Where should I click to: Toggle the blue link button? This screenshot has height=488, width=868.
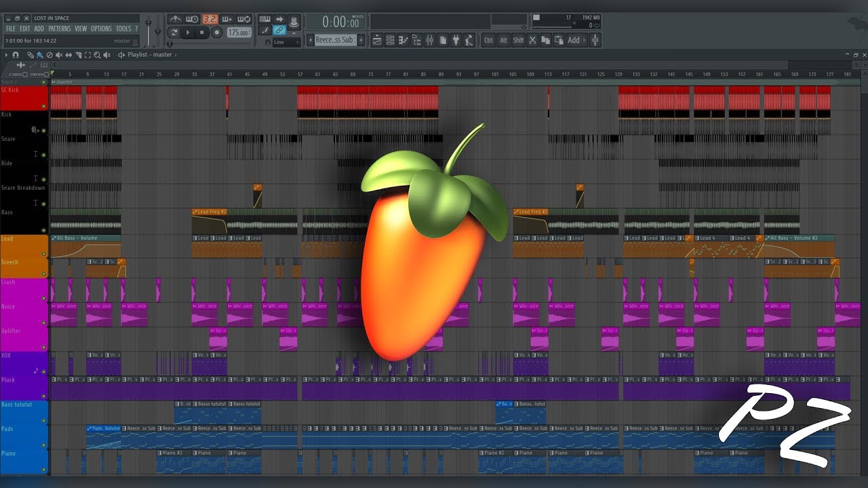click(x=279, y=30)
